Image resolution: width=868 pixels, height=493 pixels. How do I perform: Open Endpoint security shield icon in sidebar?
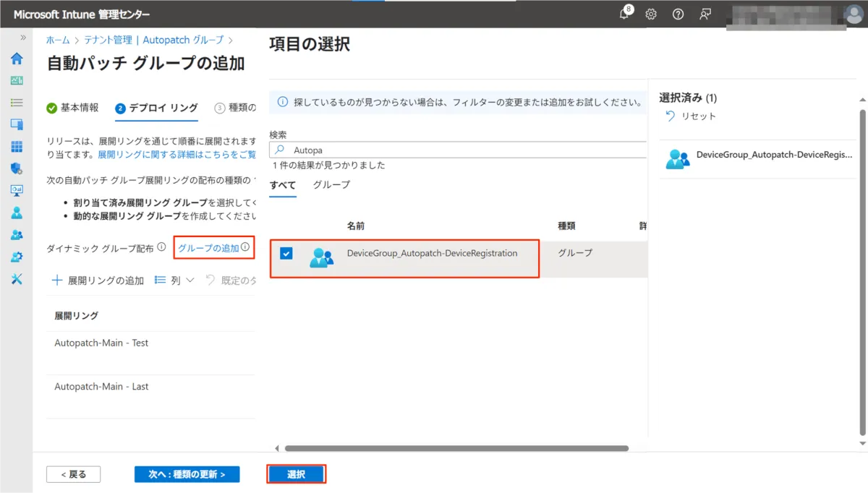click(x=17, y=168)
